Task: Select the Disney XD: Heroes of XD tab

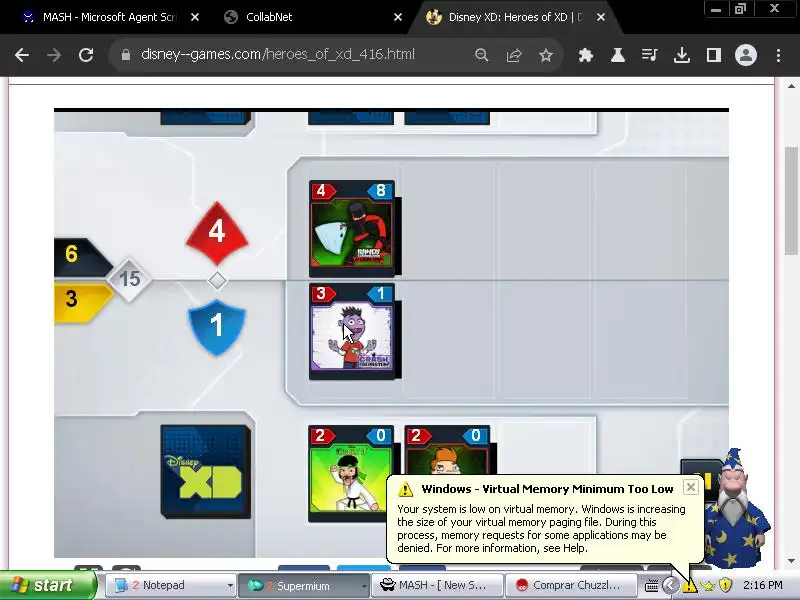Action: click(513, 17)
